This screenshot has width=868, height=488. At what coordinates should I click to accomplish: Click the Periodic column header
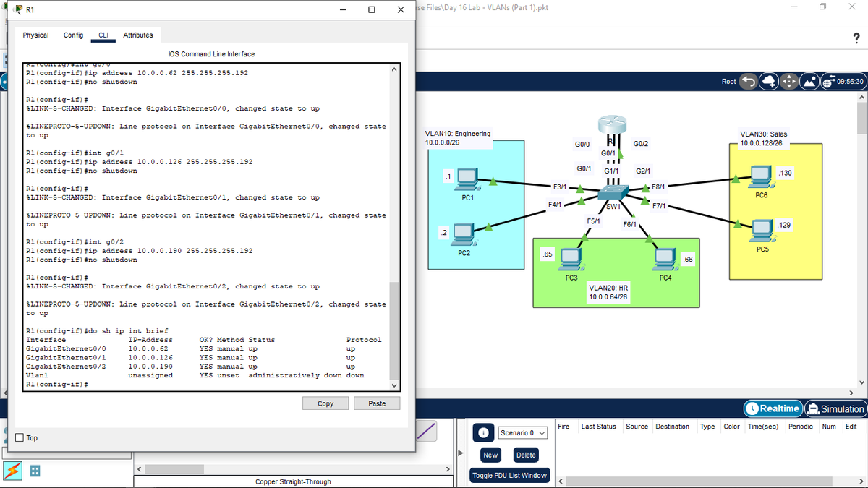[x=800, y=427]
